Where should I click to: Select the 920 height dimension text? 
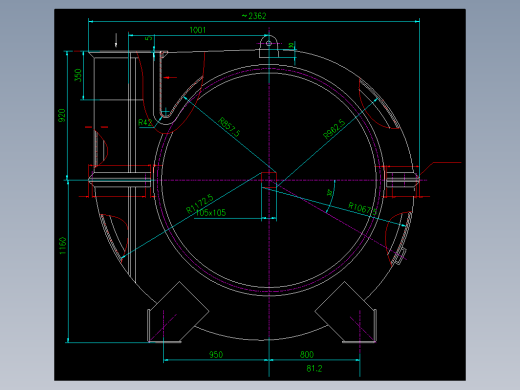pos(62,115)
